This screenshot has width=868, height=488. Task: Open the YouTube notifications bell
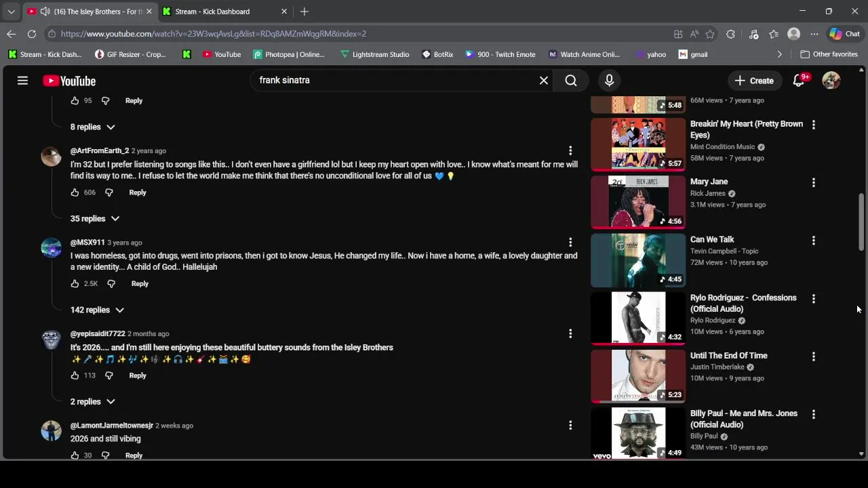click(x=800, y=81)
